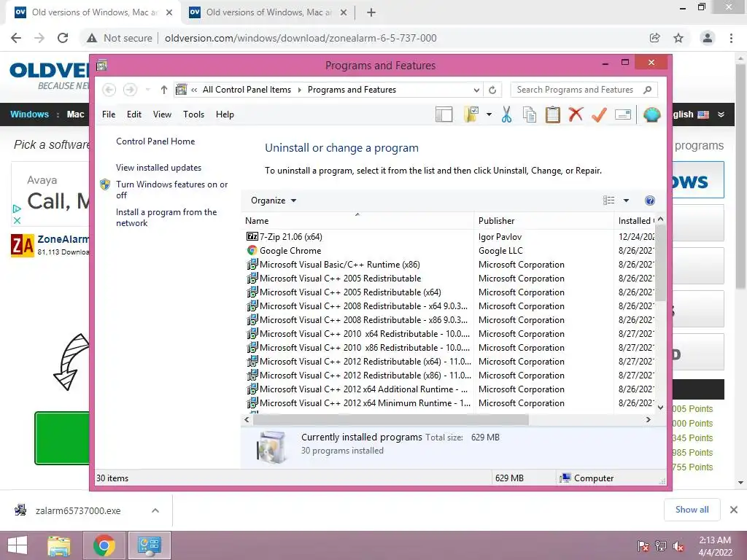Open File Explorer from taskbar
The height and width of the screenshot is (560, 747).
(x=58, y=545)
